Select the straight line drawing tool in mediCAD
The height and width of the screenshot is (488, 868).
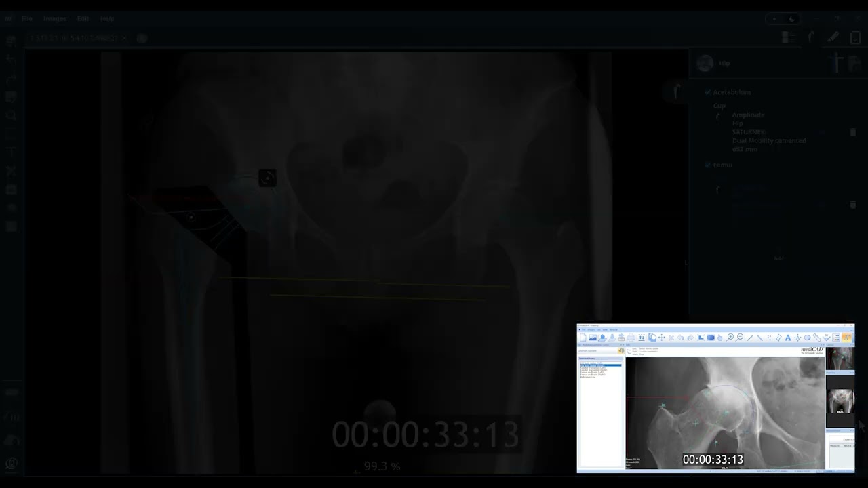point(749,338)
